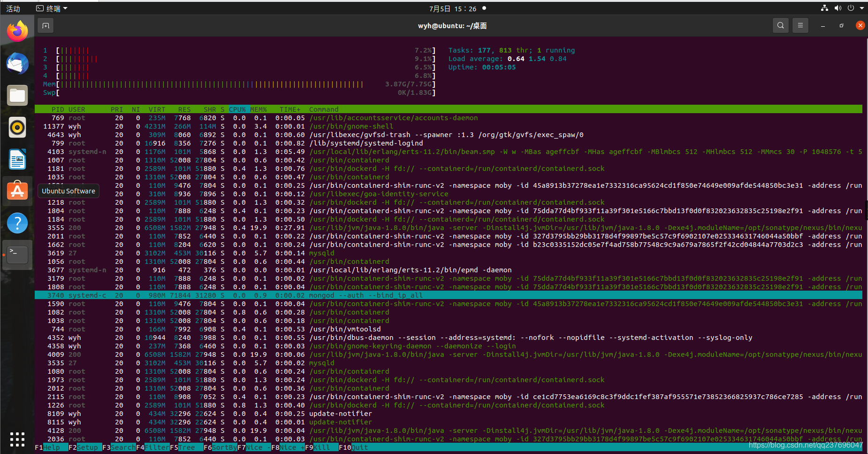The image size is (868, 454).
Task: Click the Load average values
Action: tap(537, 59)
